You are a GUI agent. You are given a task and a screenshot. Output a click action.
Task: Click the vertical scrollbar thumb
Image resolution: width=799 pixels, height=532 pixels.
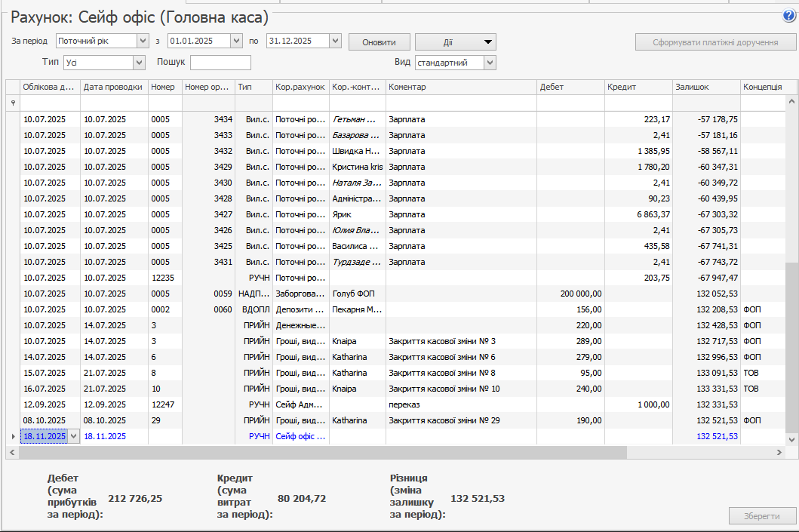pos(791,347)
